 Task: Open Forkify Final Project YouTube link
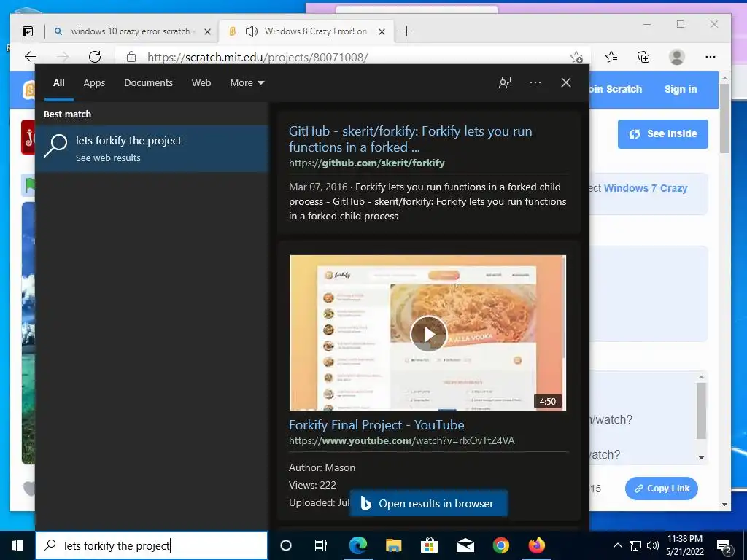(x=376, y=425)
